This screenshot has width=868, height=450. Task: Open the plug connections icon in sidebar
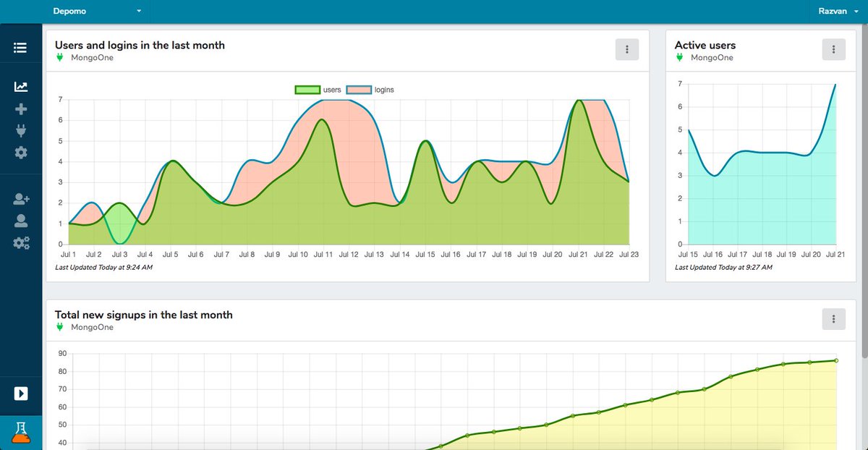tap(21, 131)
